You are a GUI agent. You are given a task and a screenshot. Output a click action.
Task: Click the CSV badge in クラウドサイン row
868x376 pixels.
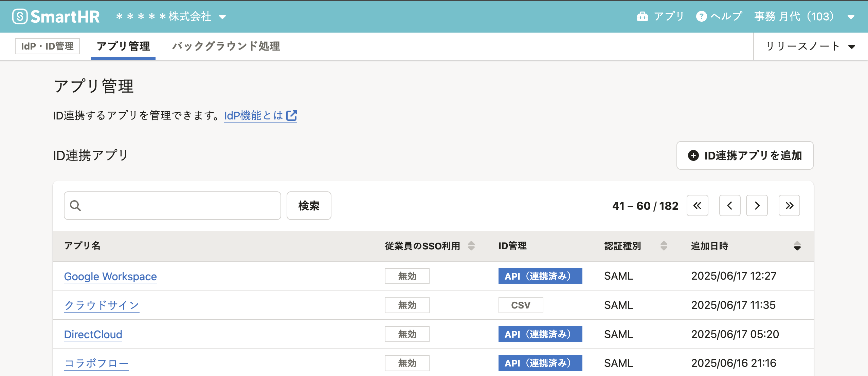coord(521,305)
